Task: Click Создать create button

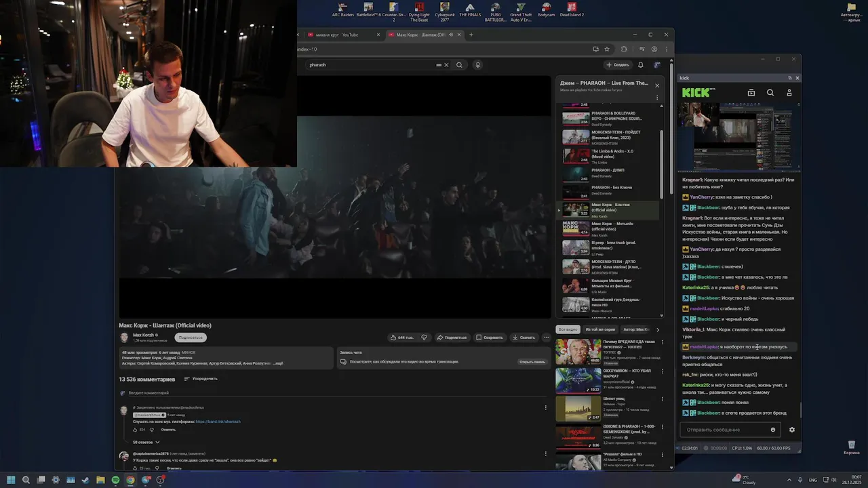Action: [618, 65]
